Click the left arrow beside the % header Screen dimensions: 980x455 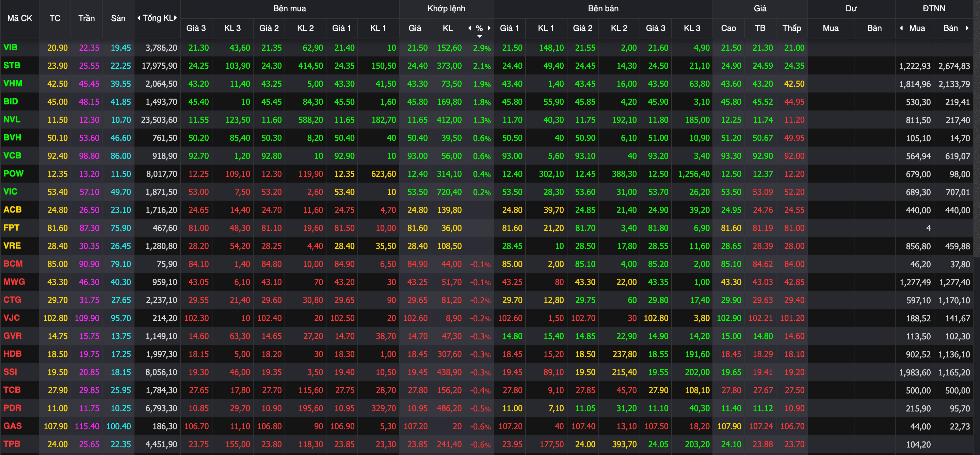(x=470, y=28)
